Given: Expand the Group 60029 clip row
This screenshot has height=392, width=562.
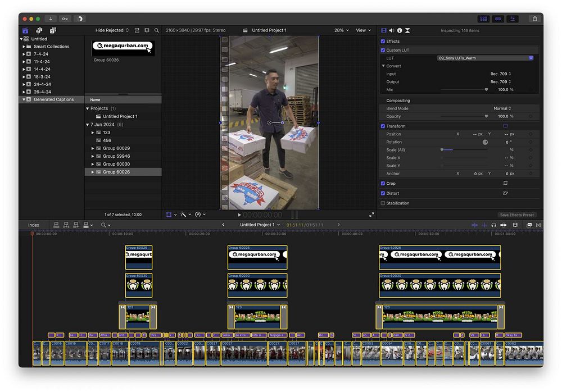Looking at the screenshot, I should (93, 148).
